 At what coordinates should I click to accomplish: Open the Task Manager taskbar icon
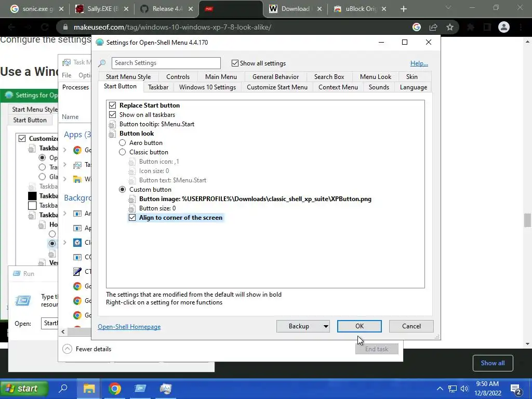point(166,389)
